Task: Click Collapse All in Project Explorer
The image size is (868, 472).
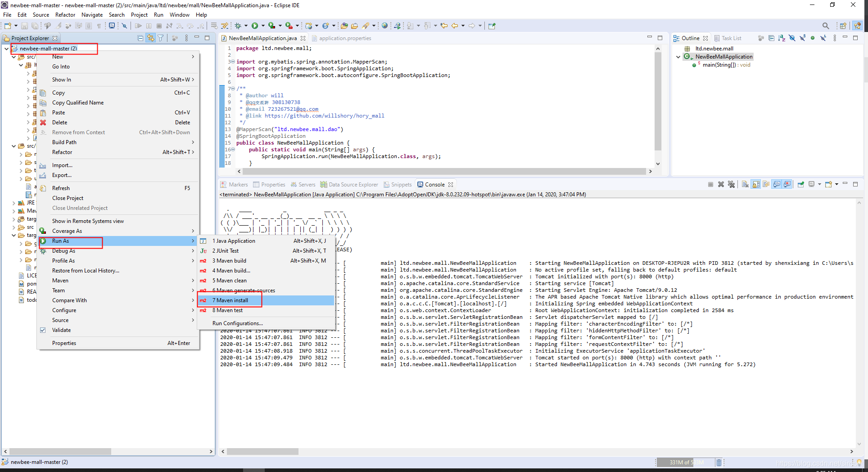Action: pos(140,38)
